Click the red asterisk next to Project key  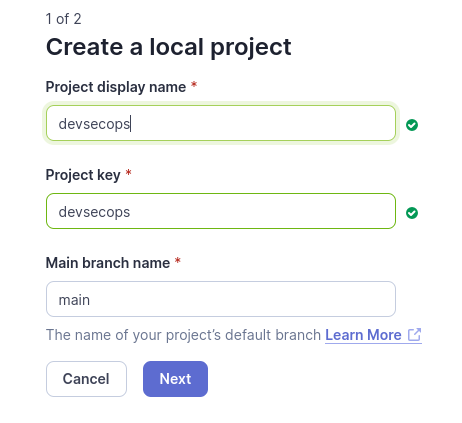128,173
